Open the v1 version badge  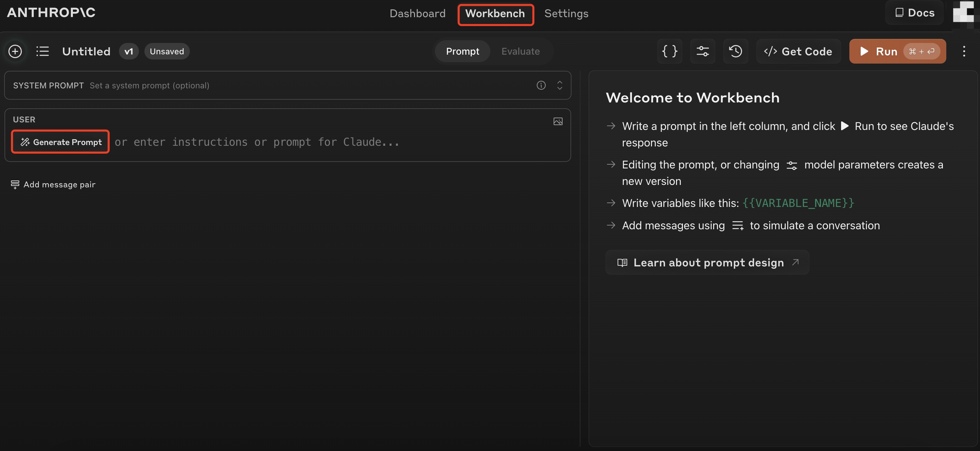pyautogui.click(x=129, y=51)
